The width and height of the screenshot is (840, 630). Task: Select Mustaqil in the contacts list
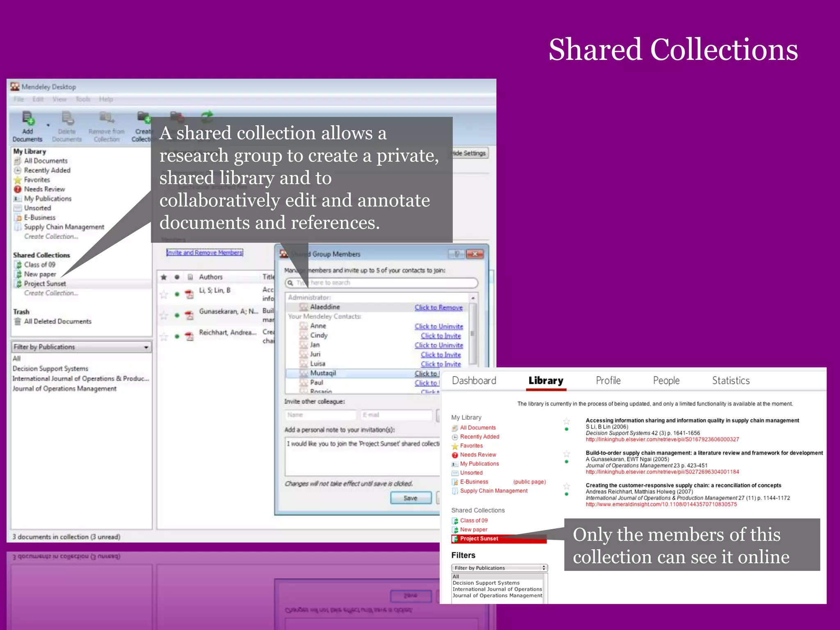(323, 373)
